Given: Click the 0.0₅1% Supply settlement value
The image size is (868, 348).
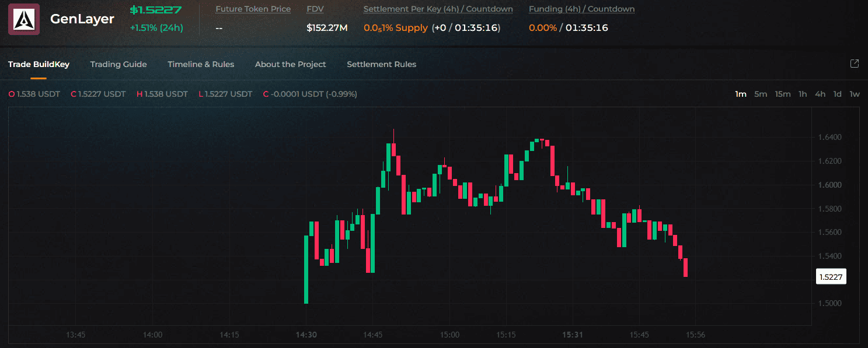Looking at the screenshot, I should pos(396,27).
